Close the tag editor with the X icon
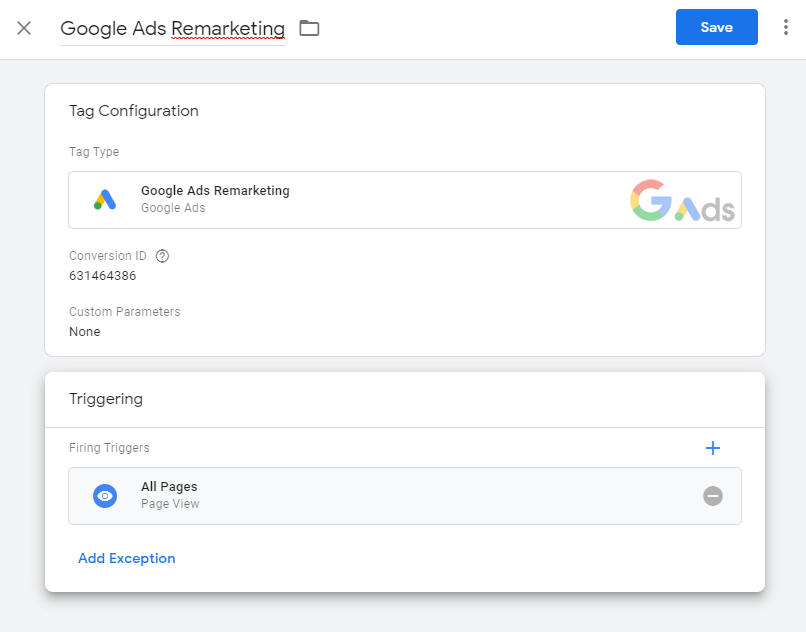The height and width of the screenshot is (632, 806). point(24,28)
